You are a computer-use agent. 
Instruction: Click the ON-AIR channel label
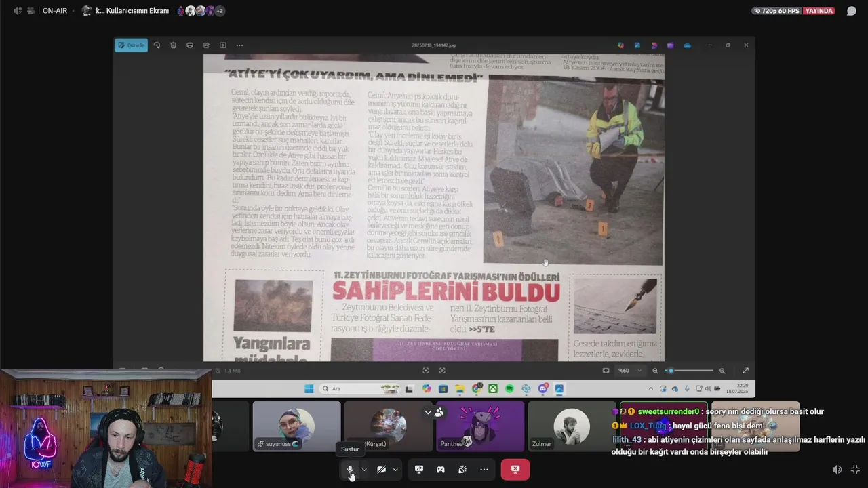[55, 11]
